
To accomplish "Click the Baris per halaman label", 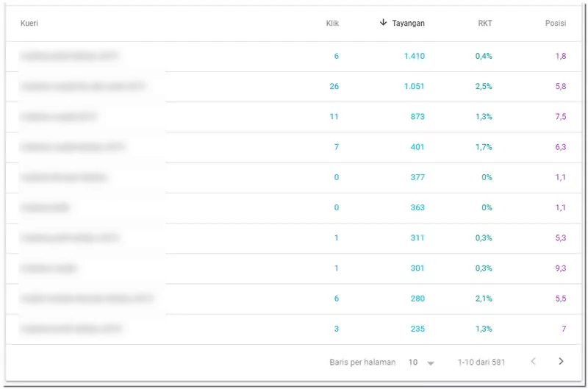I will 362,363.
